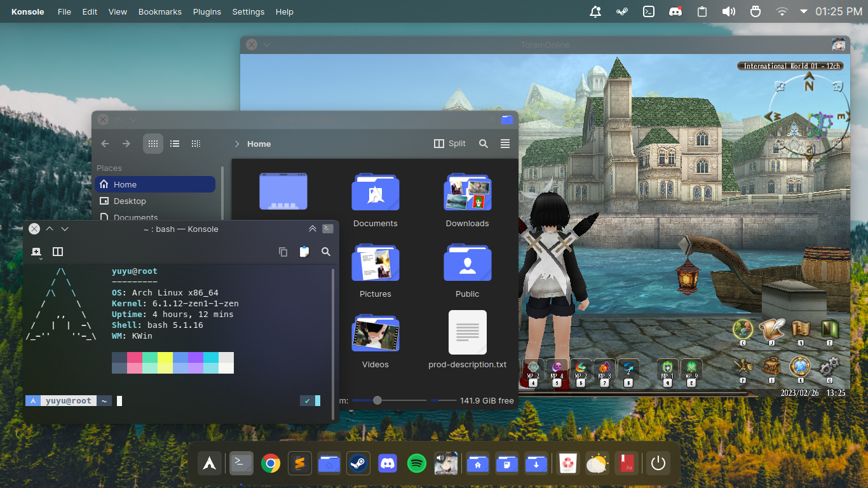Open the Bookmarks menu
The image size is (868, 488).
pos(160,11)
